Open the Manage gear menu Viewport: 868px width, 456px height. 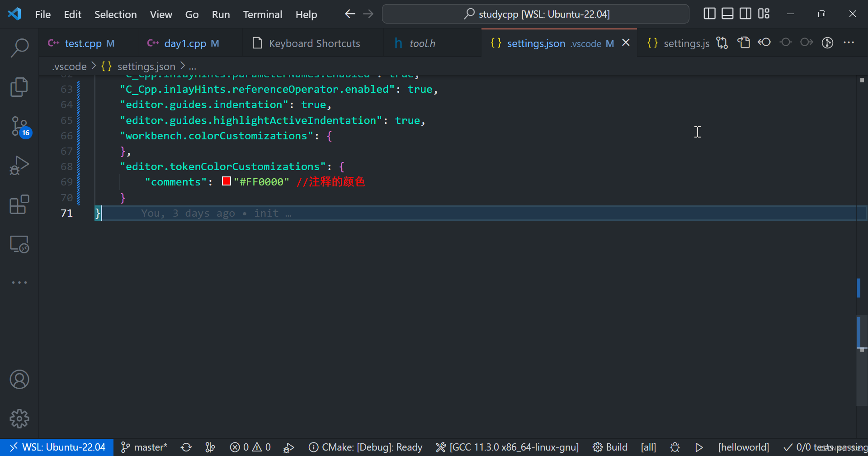tap(19, 419)
